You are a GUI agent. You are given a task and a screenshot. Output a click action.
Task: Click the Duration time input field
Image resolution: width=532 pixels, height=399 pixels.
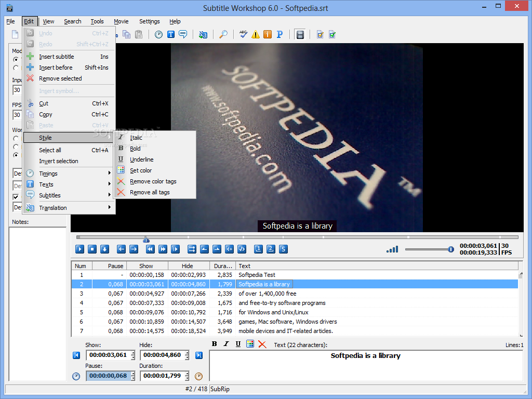(162, 376)
